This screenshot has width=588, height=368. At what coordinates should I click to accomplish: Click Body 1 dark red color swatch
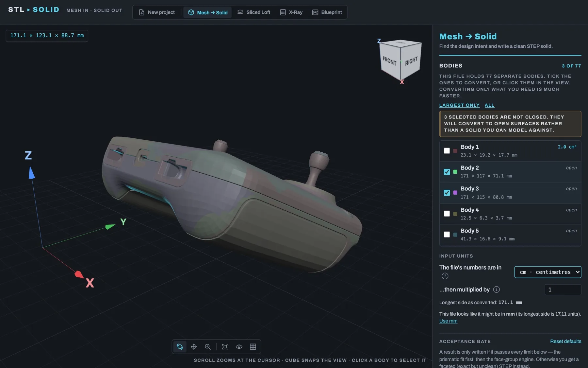click(x=455, y=151)
